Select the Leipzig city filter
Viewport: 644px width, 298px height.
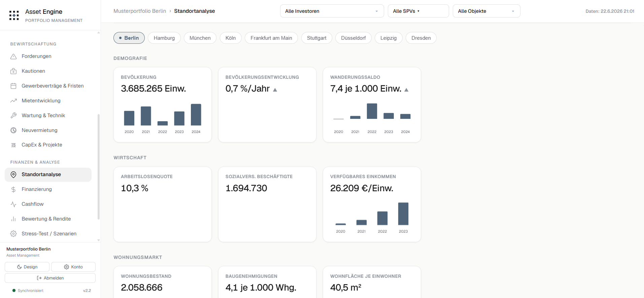[x=388, y=38]
